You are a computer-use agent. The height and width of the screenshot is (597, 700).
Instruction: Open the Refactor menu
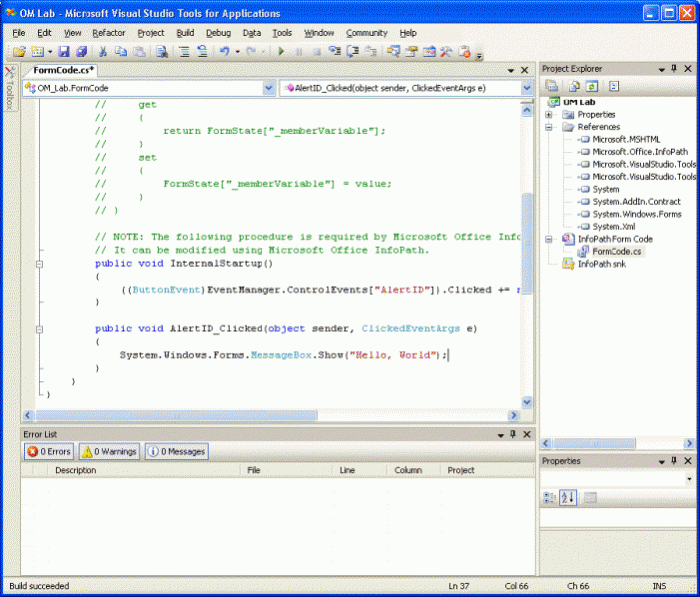click(x=109, y=33)
